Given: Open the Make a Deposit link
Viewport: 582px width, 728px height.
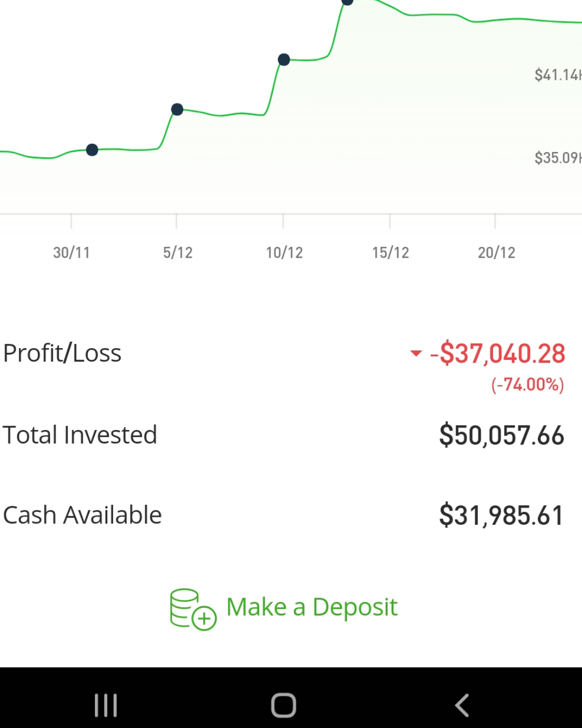Looking at the screenshot, I should point(311,607).
